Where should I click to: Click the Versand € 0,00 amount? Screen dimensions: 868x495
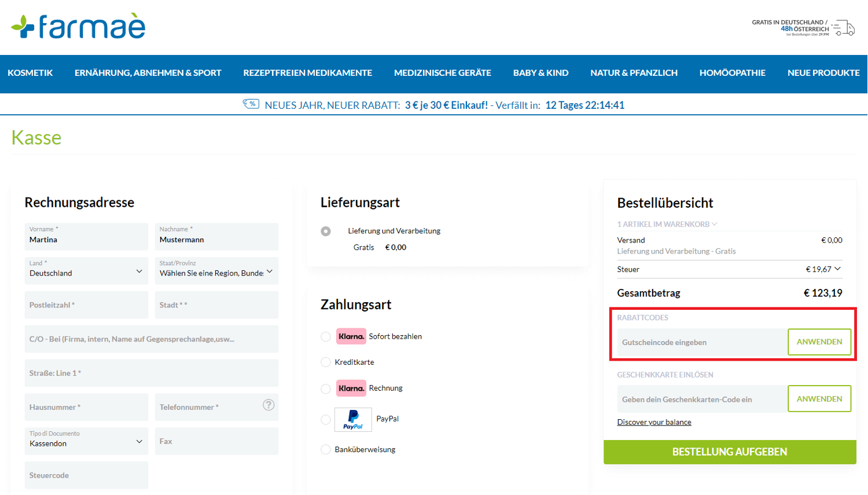tap(832, 240)
